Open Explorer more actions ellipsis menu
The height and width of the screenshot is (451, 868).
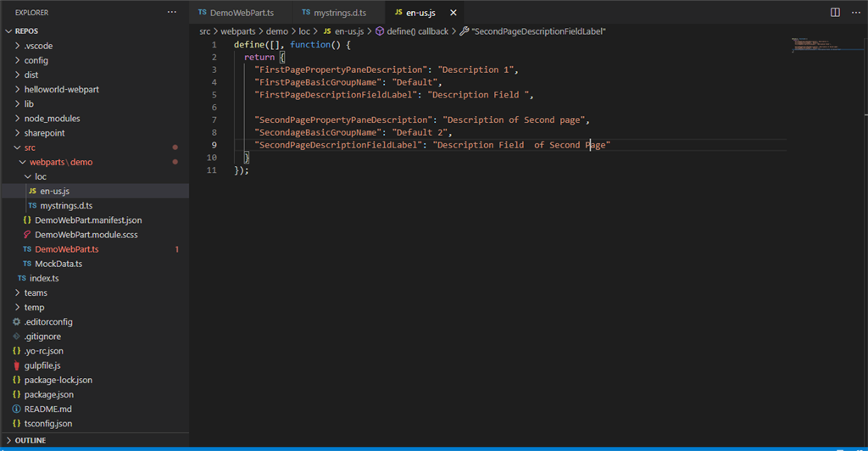(x=171, y=12)
